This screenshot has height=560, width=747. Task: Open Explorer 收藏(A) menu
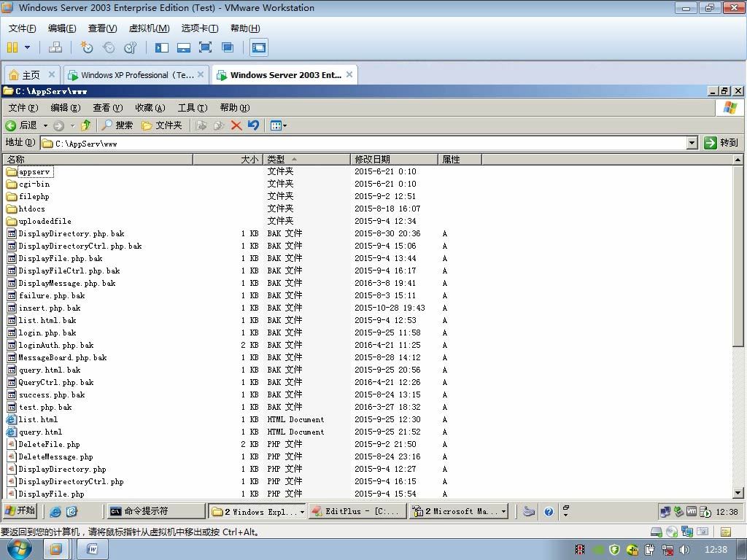(150, 108)
